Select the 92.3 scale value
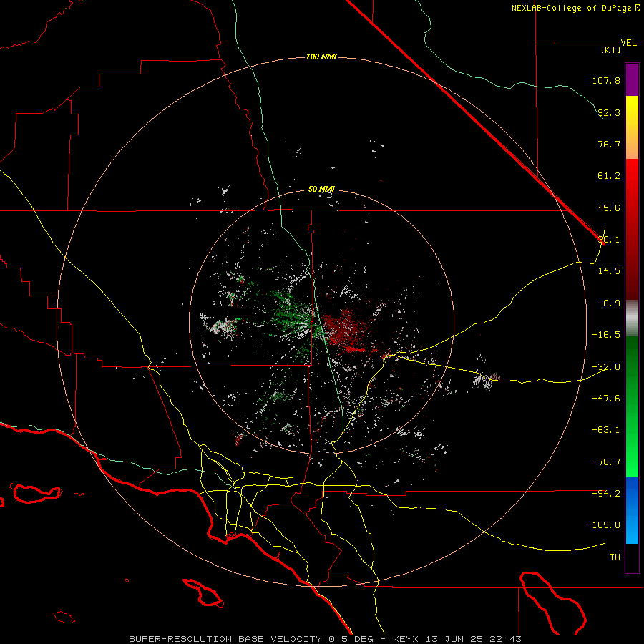This screenshot has width=644, height=644. pyautogui.click(x=609, y=112)
